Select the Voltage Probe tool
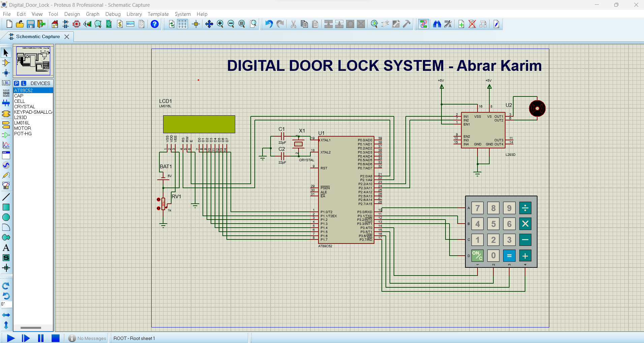This screenshot has width=644, height=343. (x=6, y=175)
